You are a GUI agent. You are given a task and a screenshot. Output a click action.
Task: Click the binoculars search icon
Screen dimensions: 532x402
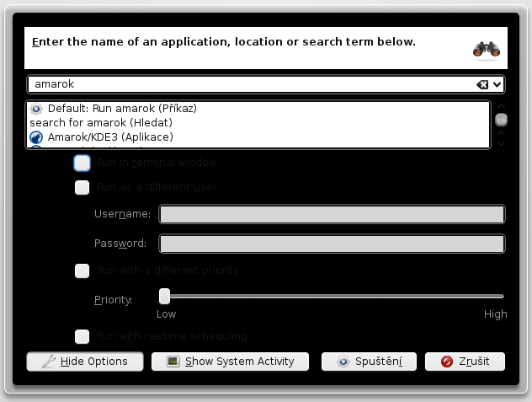coord(487,49)
